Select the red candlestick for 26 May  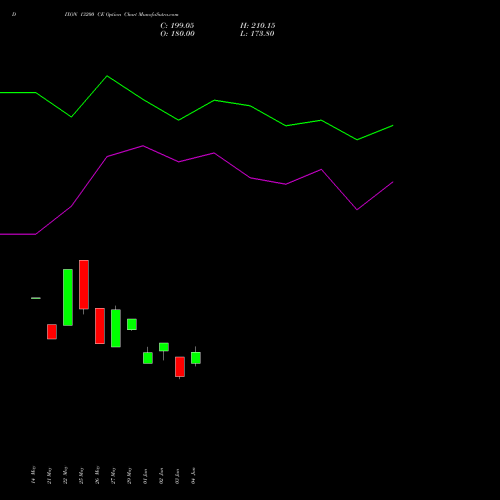100,326
